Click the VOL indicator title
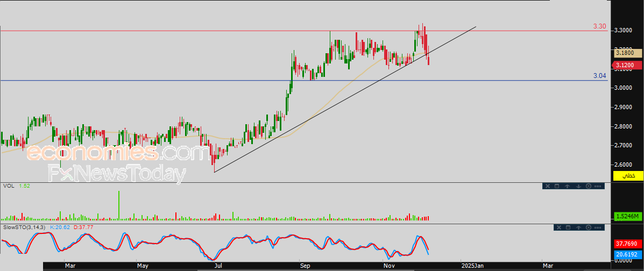 tap(8, 186)
